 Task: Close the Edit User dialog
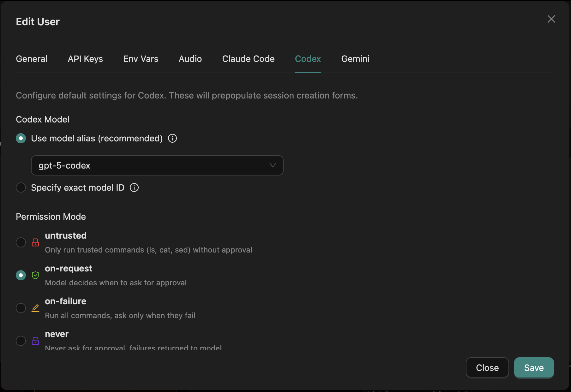pyautogui.click(x=487, y=367)
